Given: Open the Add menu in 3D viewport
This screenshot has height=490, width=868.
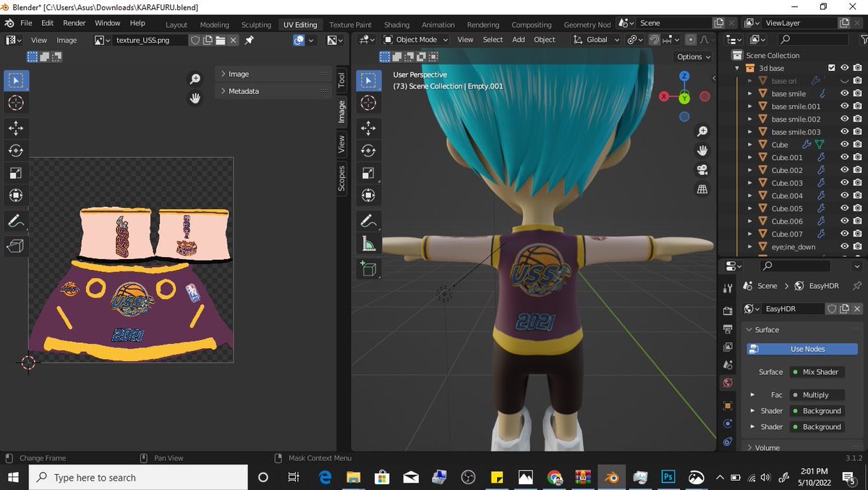Looking at the screenshot, I should pos(519,40).
